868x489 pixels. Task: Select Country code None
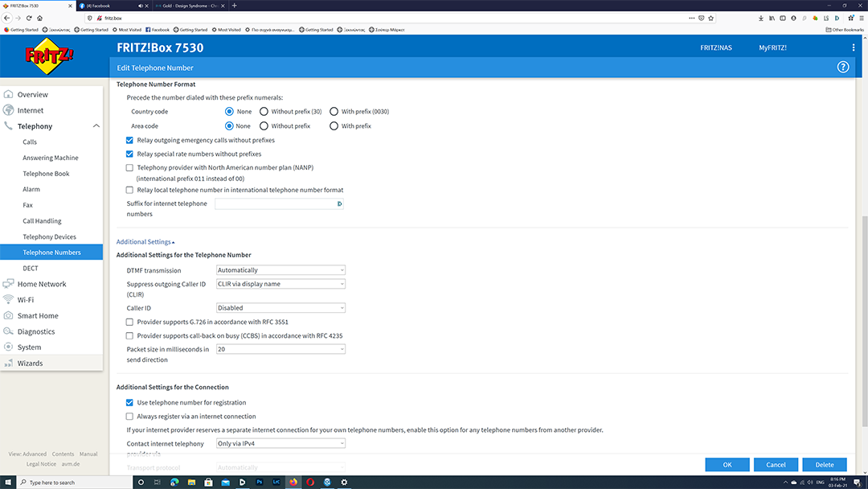[229, 111]
